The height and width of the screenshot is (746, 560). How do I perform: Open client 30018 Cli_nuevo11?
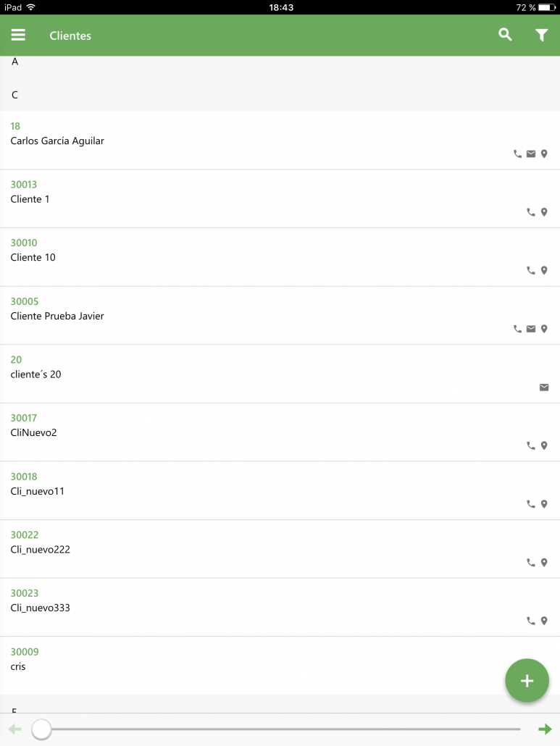[x=280, y=490]
